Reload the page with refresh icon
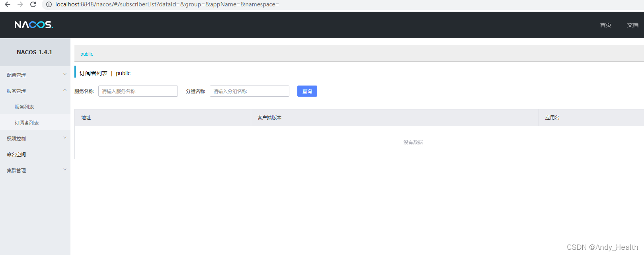Image resolution: width=644 pixels, height=255 pixels. 33,4
